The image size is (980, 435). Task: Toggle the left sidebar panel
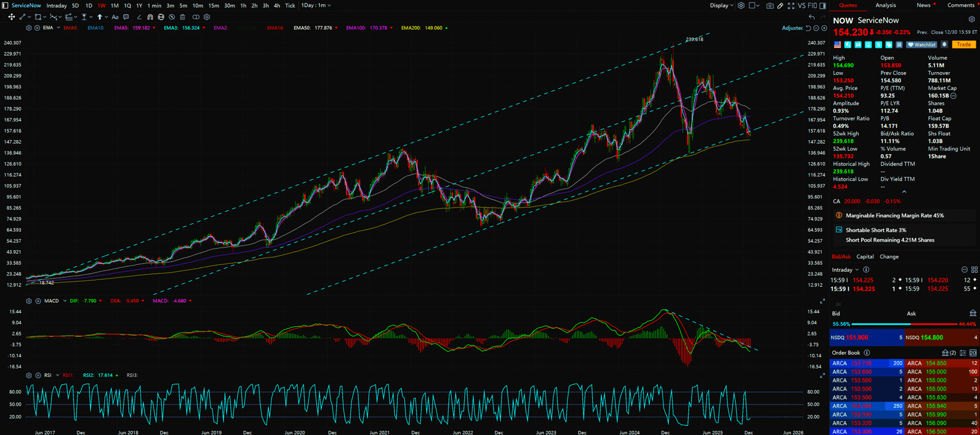click(x=6, y=6)
